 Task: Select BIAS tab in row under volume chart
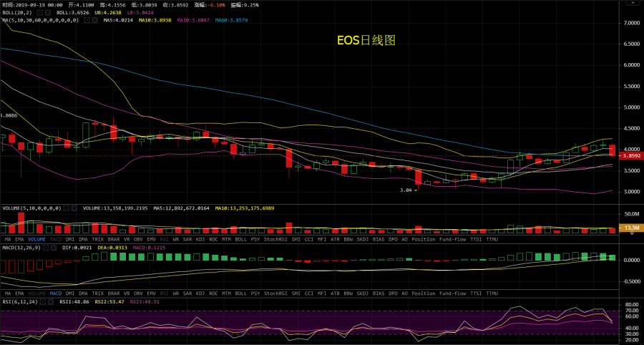click(379, 239)
